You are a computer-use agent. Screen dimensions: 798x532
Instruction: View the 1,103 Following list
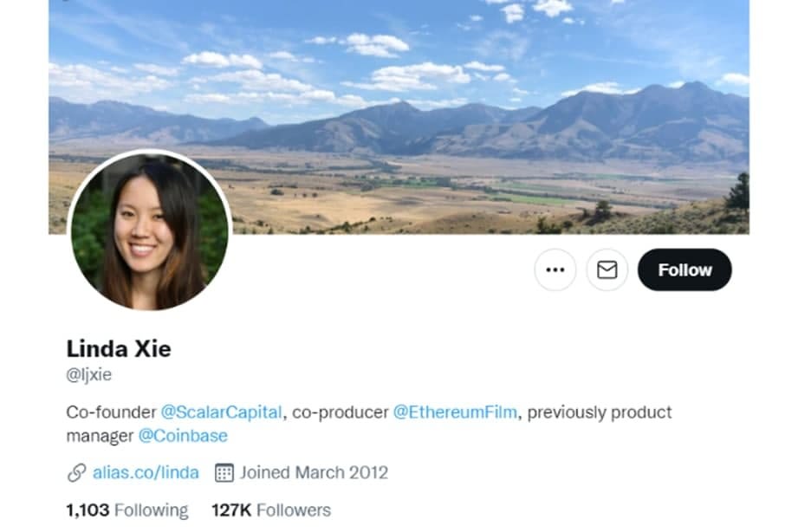[127, 510]
